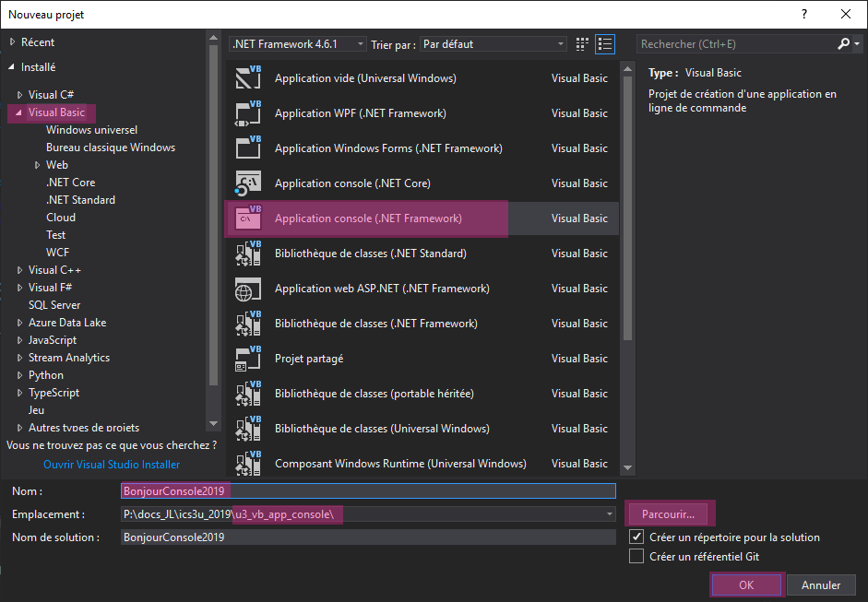
Task: Expand the Python node
Action: (20, 375)
